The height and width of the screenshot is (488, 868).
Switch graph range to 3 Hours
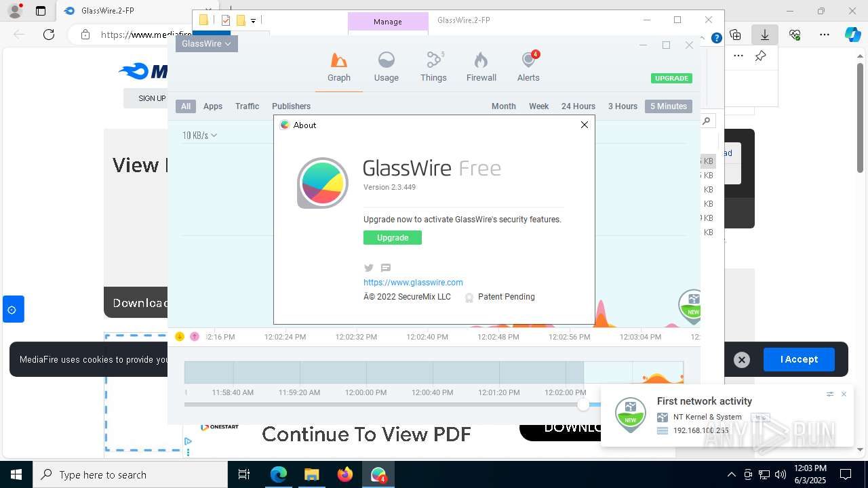click(623, 106)
